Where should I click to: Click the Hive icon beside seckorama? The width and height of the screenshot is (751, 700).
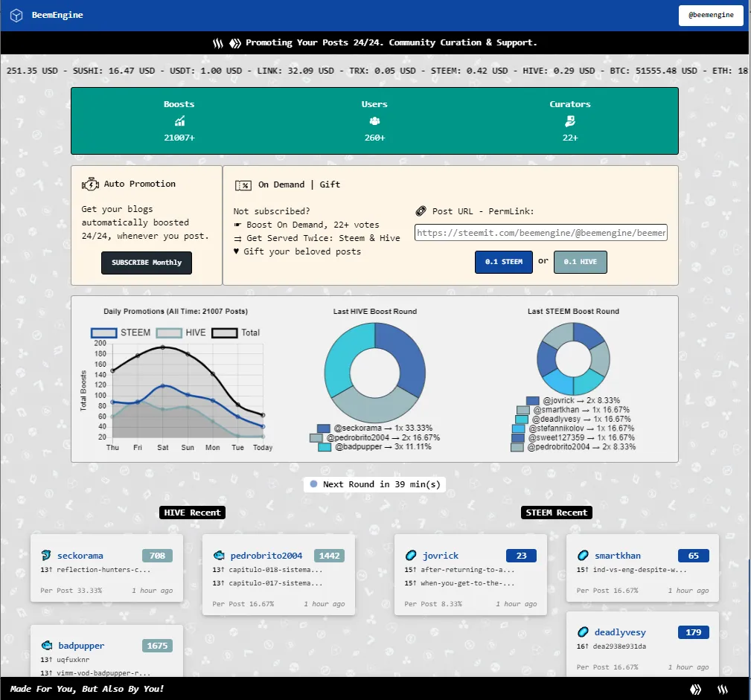coord(46,556)
